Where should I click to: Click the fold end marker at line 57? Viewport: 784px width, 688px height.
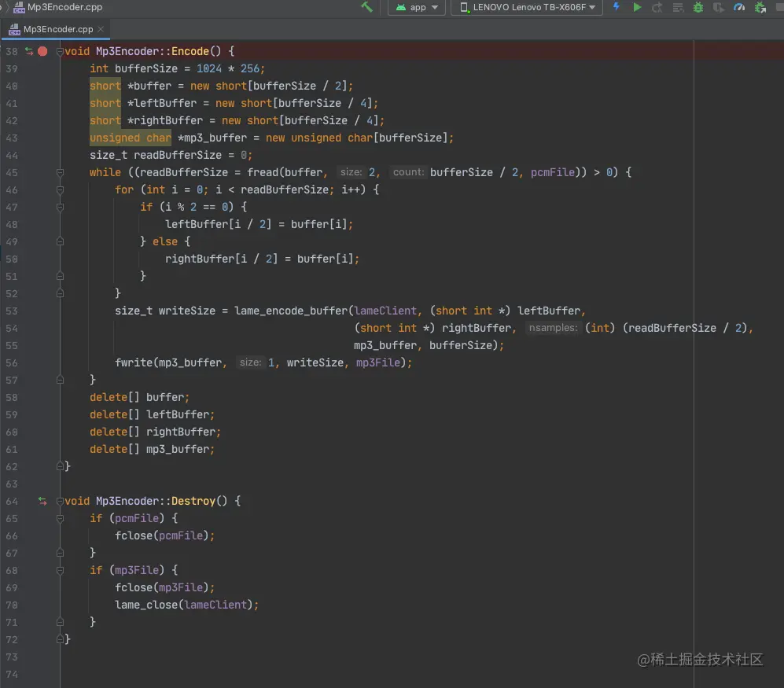[60, 380]
